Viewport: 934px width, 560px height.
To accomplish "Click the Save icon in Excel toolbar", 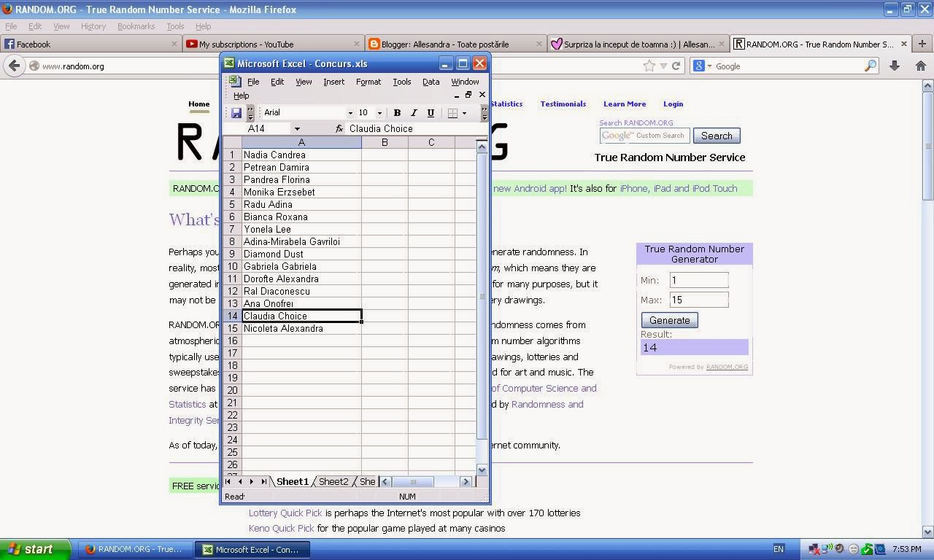I will click(x=236, y=113).
